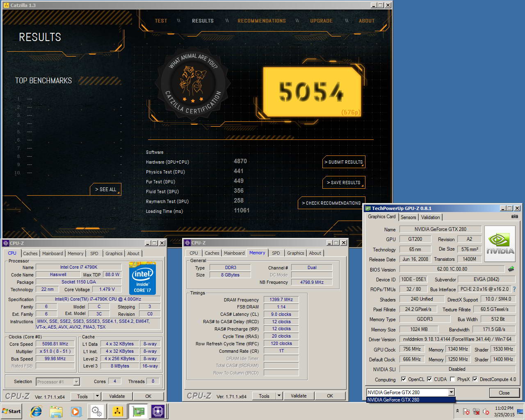
Task: Toggle the OpenCL checkbox
Action: pos(404,379)
